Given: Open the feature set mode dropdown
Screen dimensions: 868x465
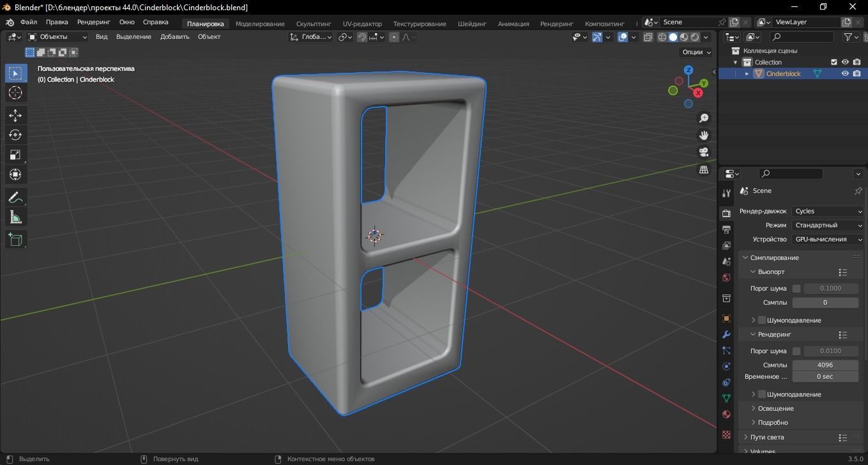Looking at the screenshot, I should point(828,225).
